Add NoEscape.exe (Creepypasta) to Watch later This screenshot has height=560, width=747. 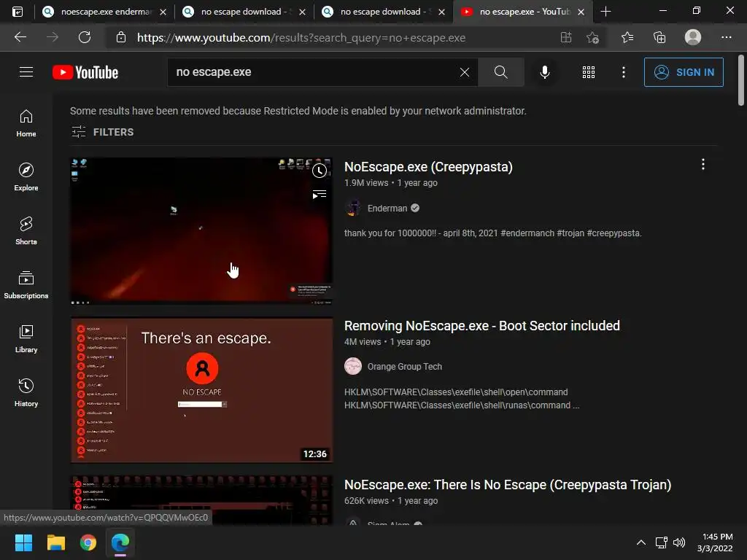click(x=320, y=171)
